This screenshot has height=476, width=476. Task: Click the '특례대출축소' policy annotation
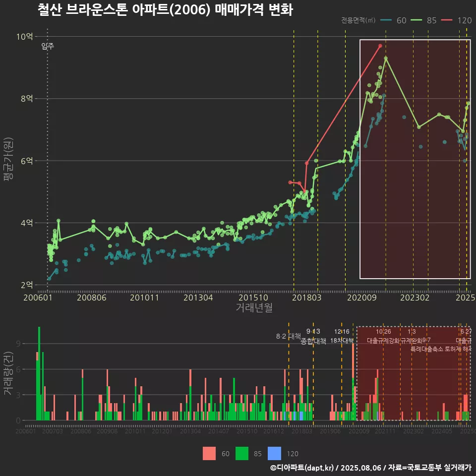427,349
